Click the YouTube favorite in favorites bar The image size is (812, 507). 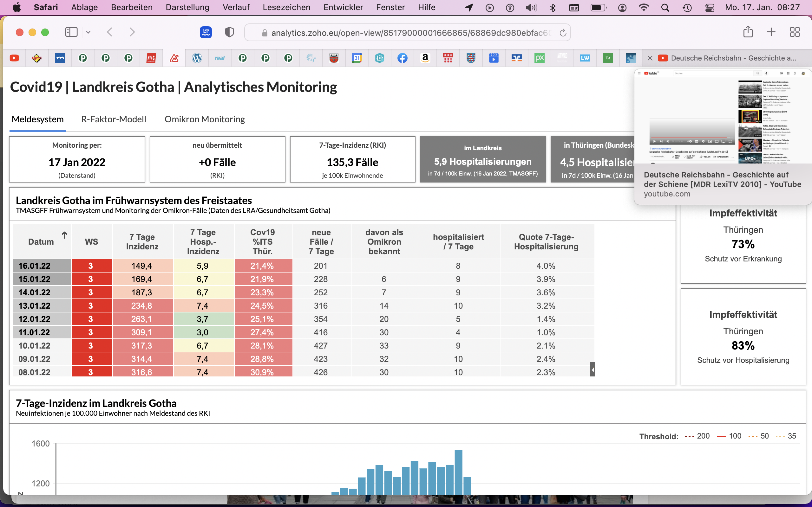tap(14, 58)
